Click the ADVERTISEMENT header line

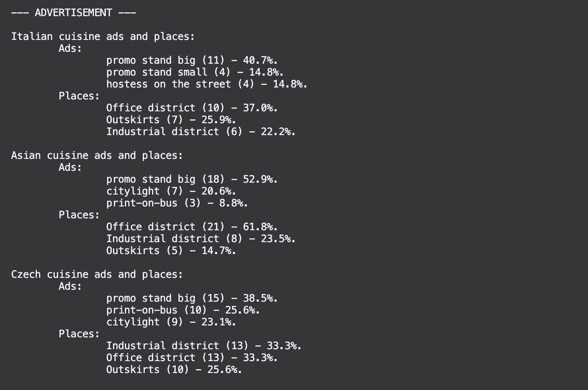73,13
